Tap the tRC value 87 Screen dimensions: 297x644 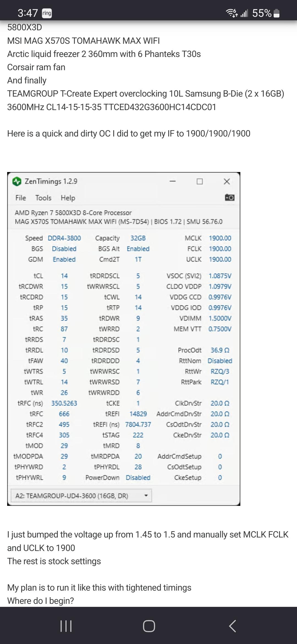(x=64, y=329)
